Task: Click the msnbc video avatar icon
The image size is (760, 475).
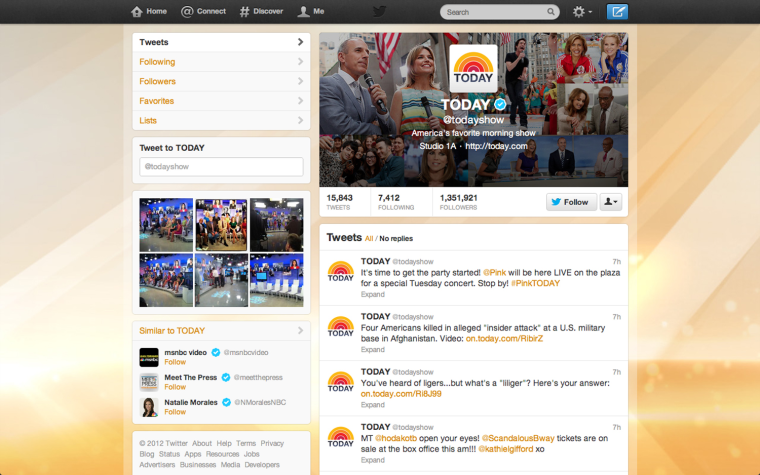Action: tap(149, 357)
